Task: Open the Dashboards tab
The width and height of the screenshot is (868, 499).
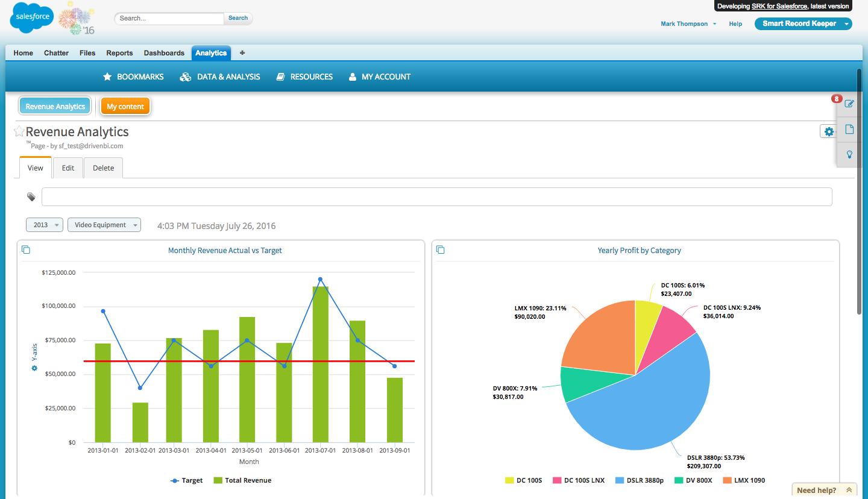Action: tap(164, 53)
